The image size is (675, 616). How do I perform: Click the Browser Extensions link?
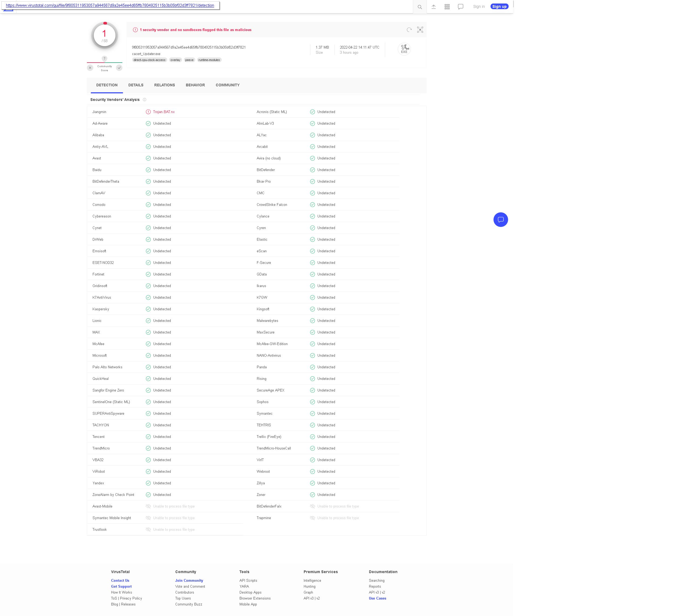pos(255,598)
